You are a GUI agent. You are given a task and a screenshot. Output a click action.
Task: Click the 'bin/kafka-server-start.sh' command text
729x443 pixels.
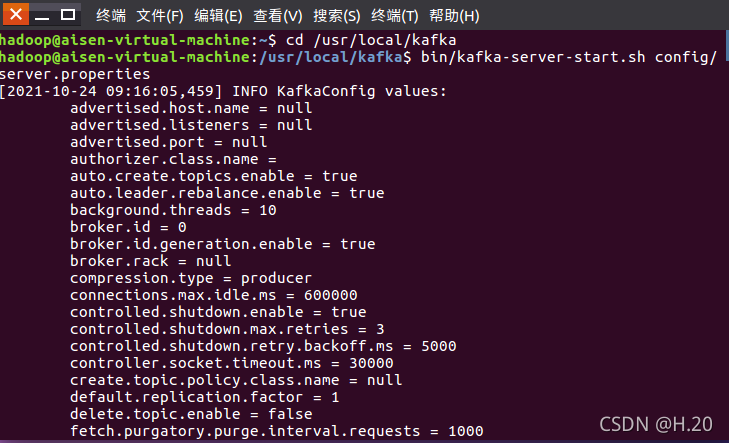pyautogui.click(x=533, y=57)
